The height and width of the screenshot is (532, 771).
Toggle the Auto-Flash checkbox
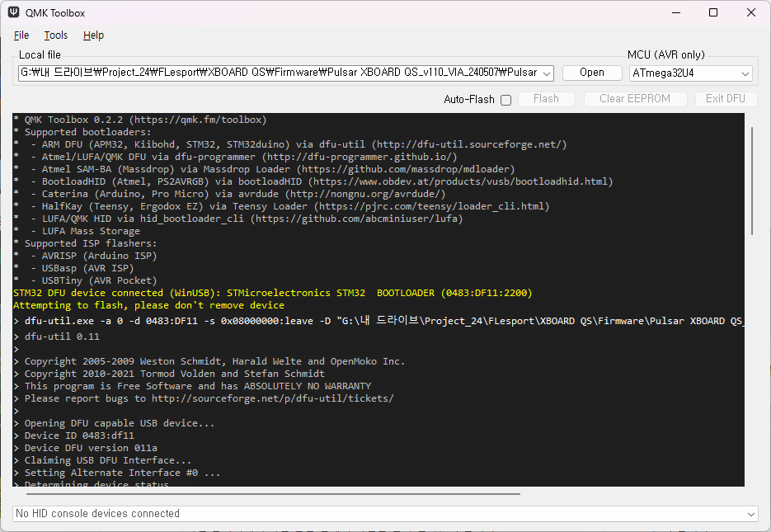pyautogui.click(x=506, y=100)
